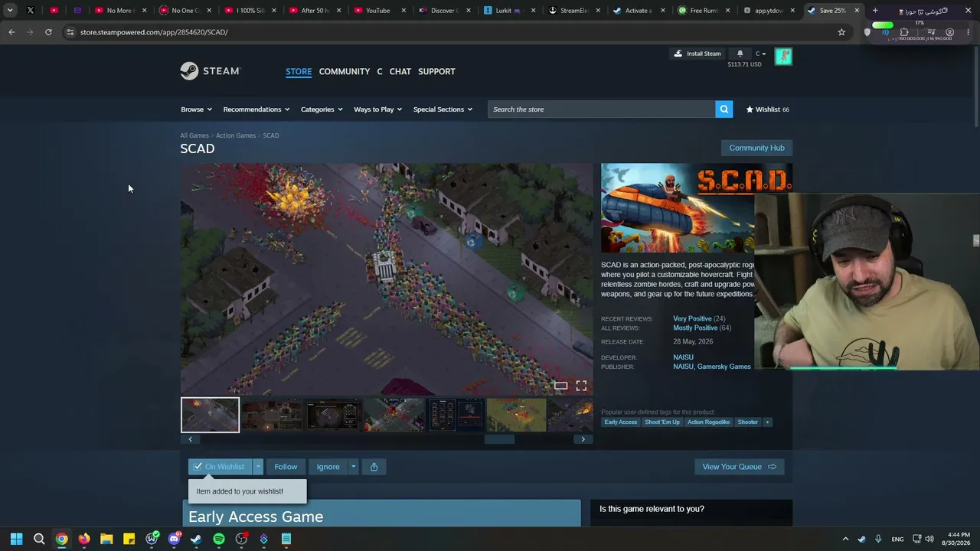Click the browser address bar URL
This screenshot has width=980, height=551.
(154, 32)
